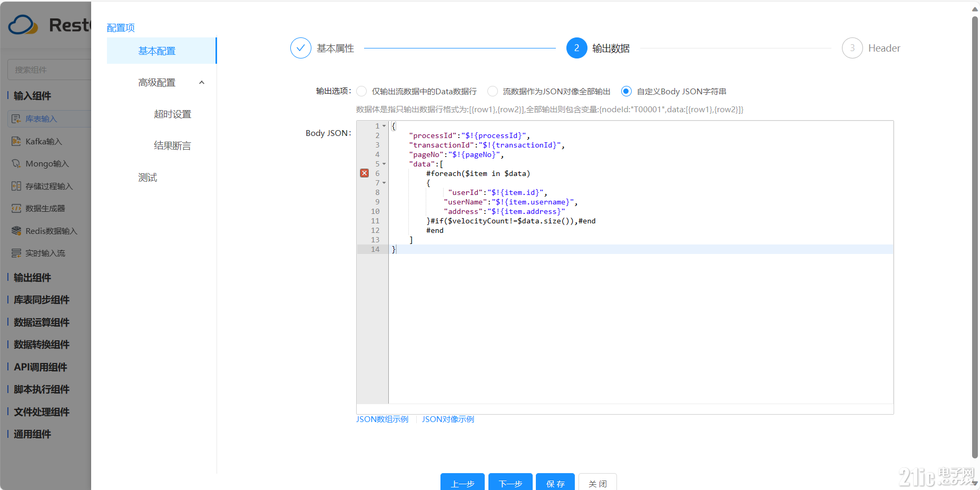Screen dimensions: 980x490
Task: Click the step 3 Header circle
Action: [852, 48]
